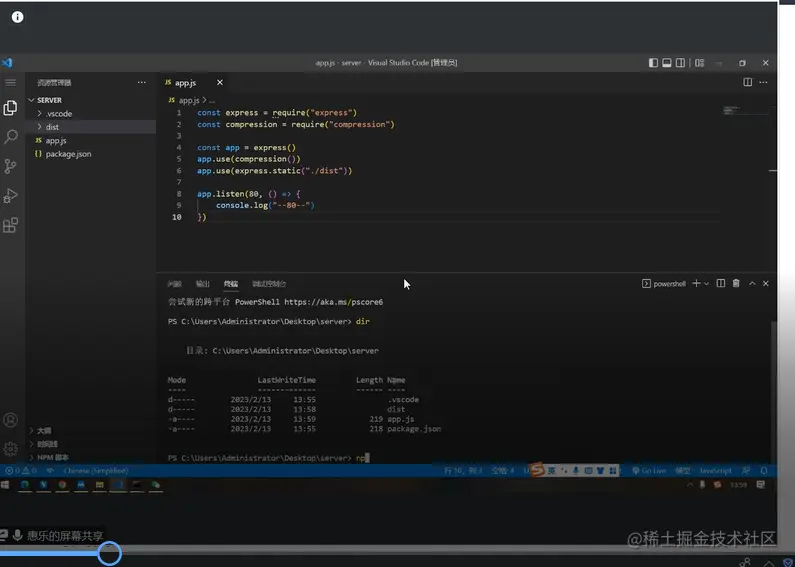Open the hamburger menu beside the VS Code logo
The width and height of the screenshot is (795, 567).
(10, 83)
